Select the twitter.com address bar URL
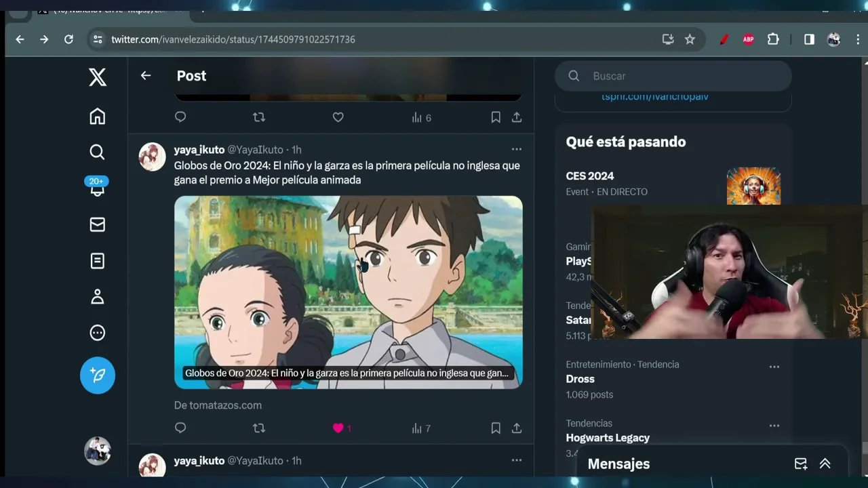 [233, 39]
